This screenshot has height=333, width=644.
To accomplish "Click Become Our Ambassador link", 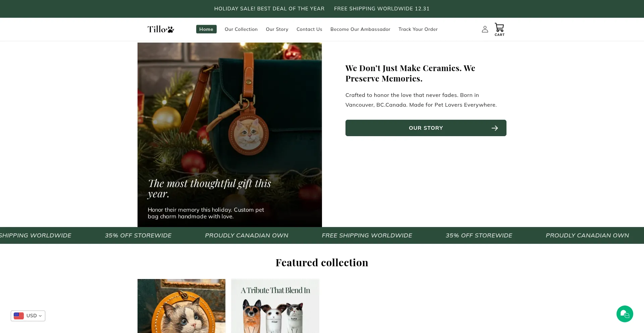I will (360, 29).
